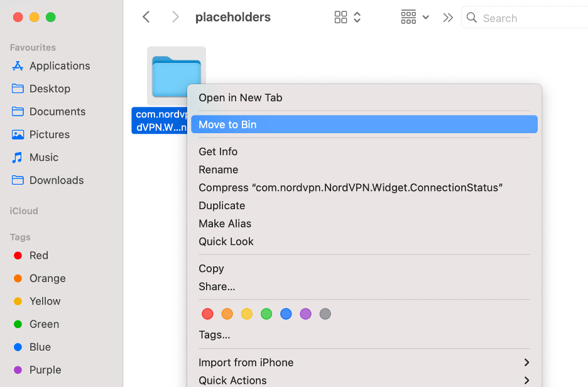The image size is (588, 387).
Task: Expand the hidden toolbar items chevron
Action: click(x=447, y=17)
